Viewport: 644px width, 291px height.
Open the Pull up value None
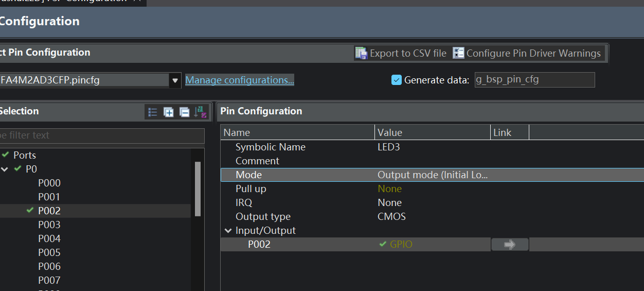tap(389, 189)
